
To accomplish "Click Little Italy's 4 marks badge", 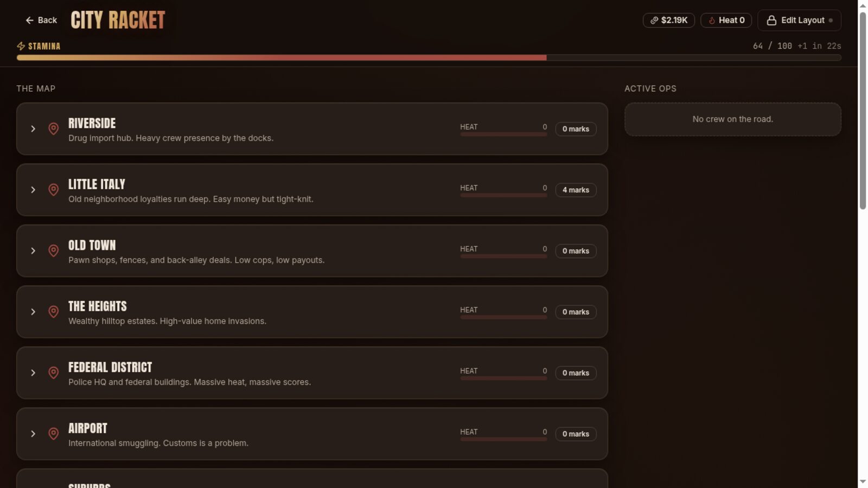I will [576, 190].
